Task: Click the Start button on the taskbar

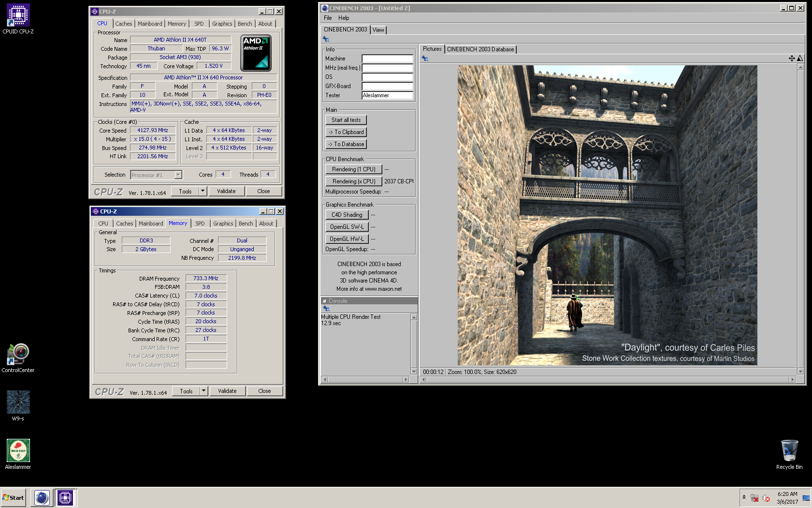Action: pos(14,497)
